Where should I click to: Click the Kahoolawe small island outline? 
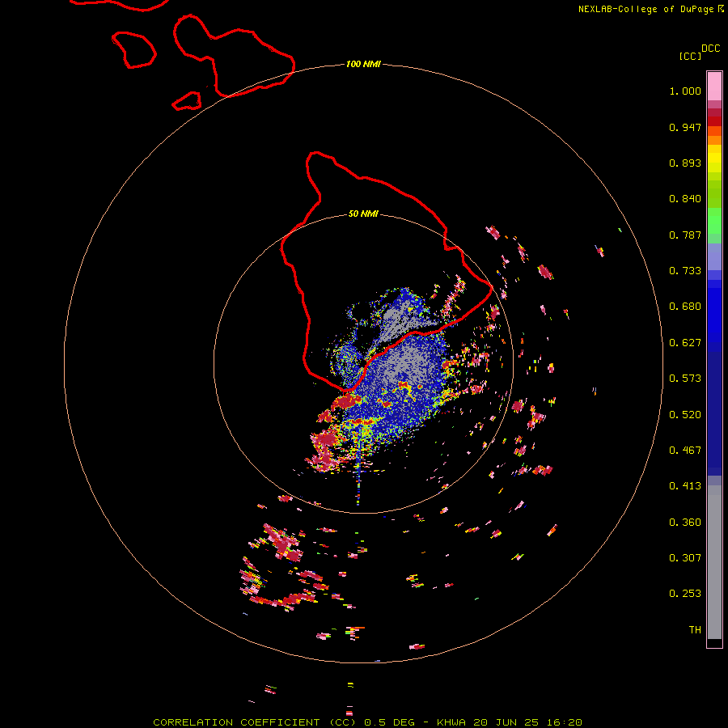point(187,101)
